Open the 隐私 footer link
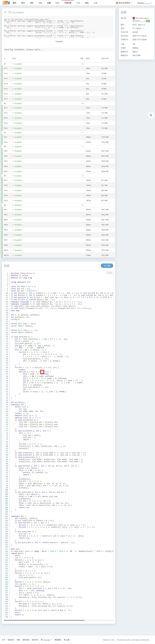155x644 pixels. click(x=18, y=640)
